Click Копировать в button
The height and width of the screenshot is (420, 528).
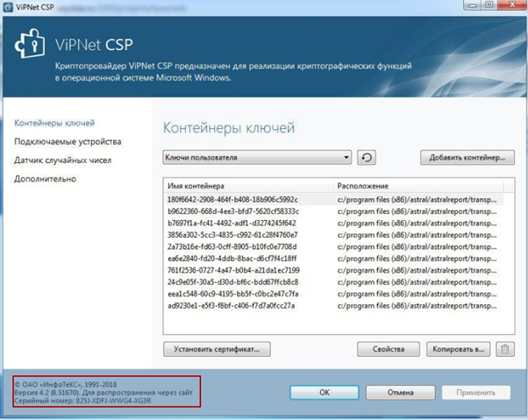(459, 349)
